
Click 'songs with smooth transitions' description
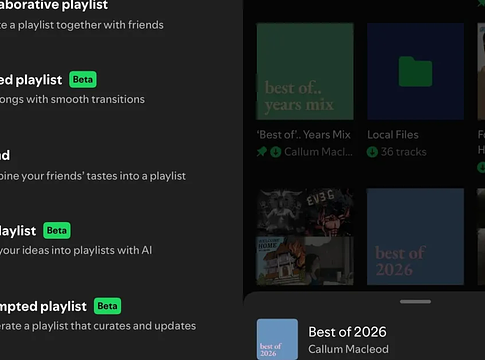point(72,99)
